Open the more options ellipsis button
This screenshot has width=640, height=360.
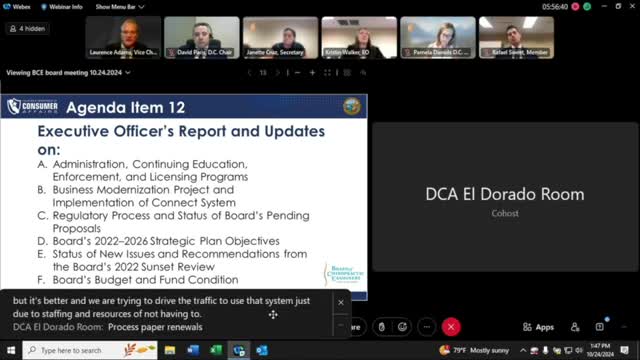coord(427,327)
